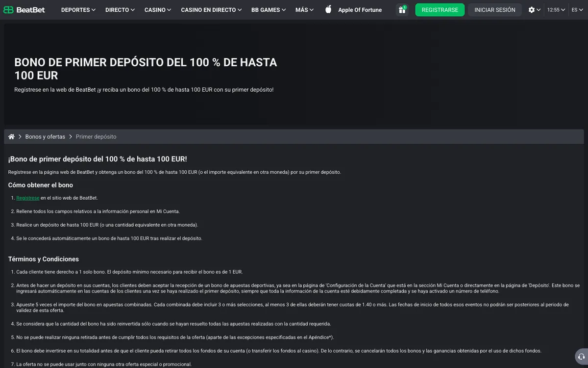Screen dimensions: 588x368
Task: Expand the CASINO menu
Action: click(158, 10)
